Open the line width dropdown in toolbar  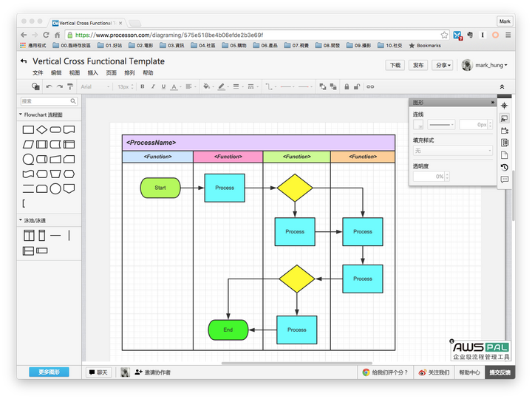237,87
